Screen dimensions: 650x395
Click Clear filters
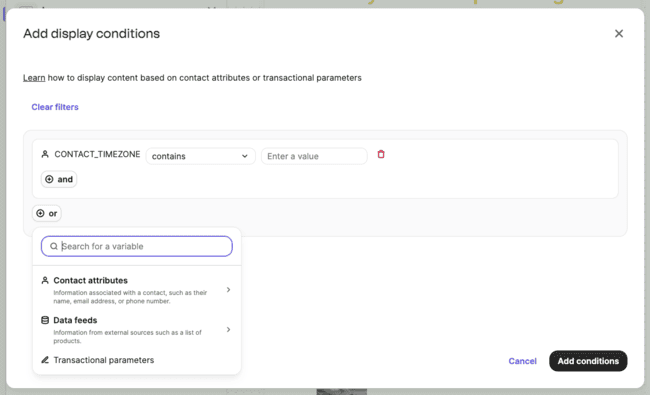55,107
